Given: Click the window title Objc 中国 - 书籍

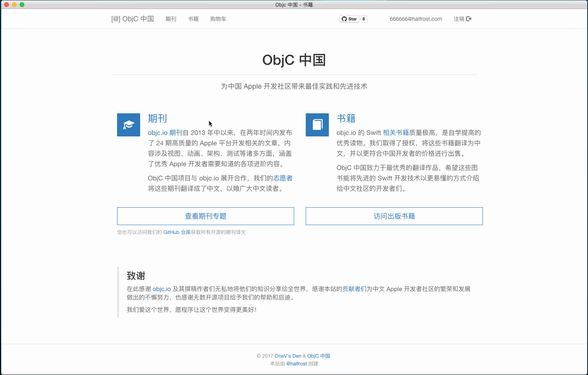Looking at the screenshot, I should click(x=294, y=5).
